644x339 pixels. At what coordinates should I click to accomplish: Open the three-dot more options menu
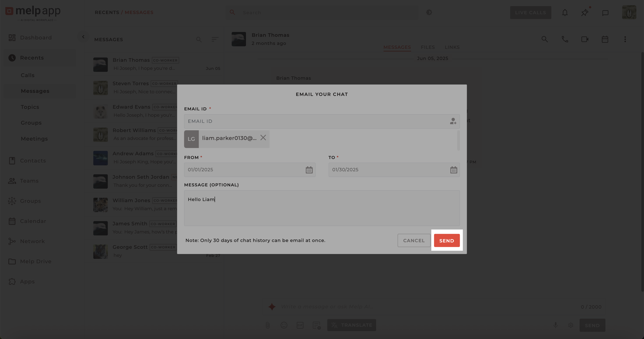pyautogui.click(x=625, y=39)
